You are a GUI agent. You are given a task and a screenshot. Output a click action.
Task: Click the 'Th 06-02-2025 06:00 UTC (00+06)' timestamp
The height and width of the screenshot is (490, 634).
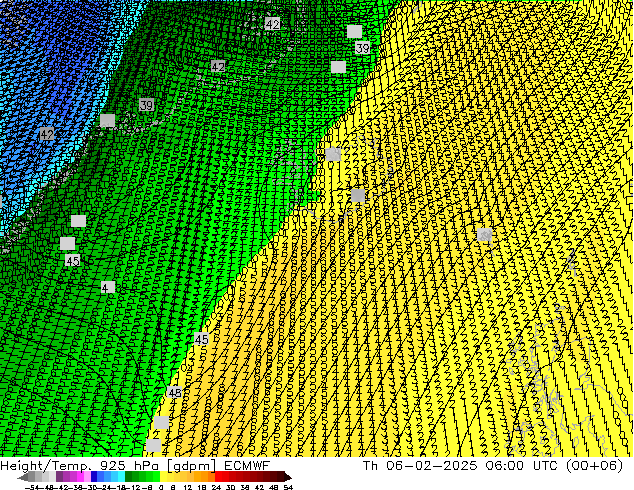coord(493,465)
